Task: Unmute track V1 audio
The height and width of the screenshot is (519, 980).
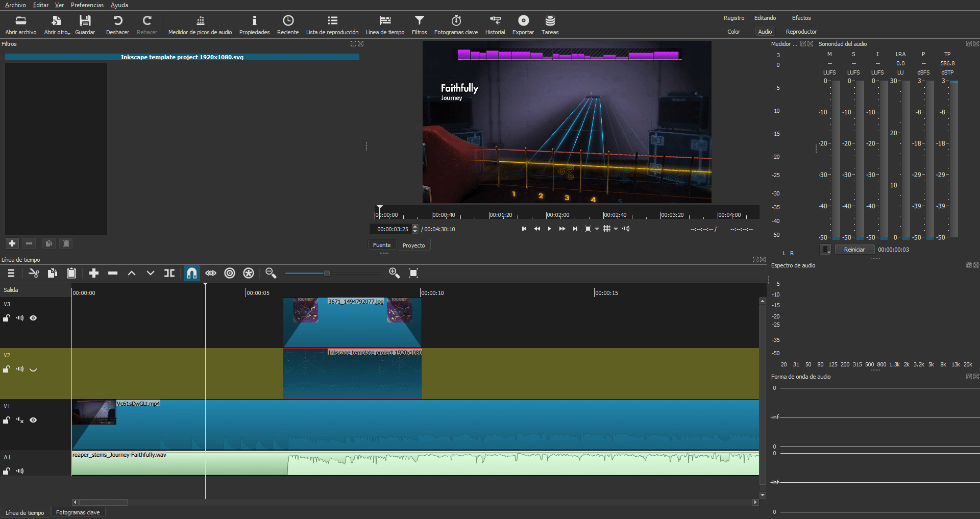Action: click(x=20, y=420)
